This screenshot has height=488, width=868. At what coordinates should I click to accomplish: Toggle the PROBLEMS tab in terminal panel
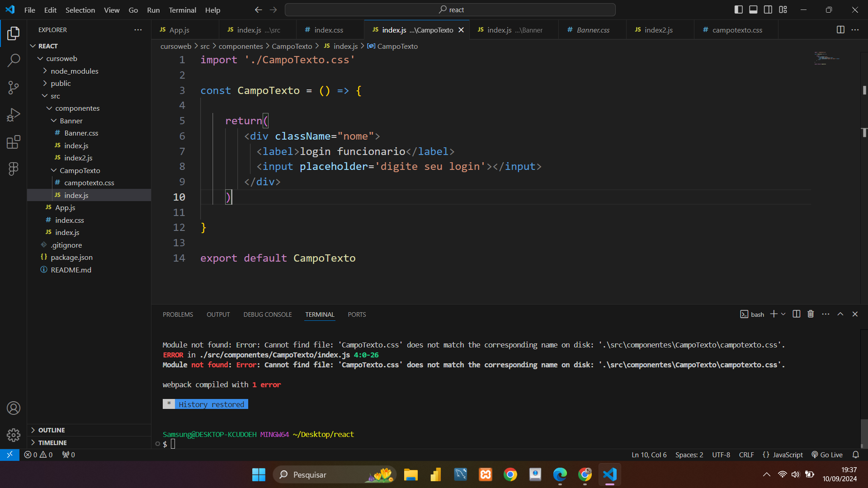tap(178, 314)
